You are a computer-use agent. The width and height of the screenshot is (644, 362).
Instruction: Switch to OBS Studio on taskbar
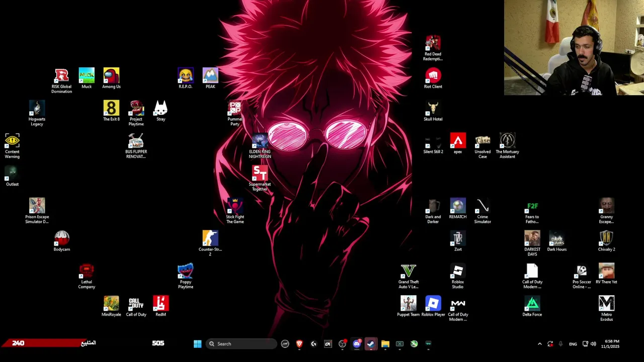(342, 344)
